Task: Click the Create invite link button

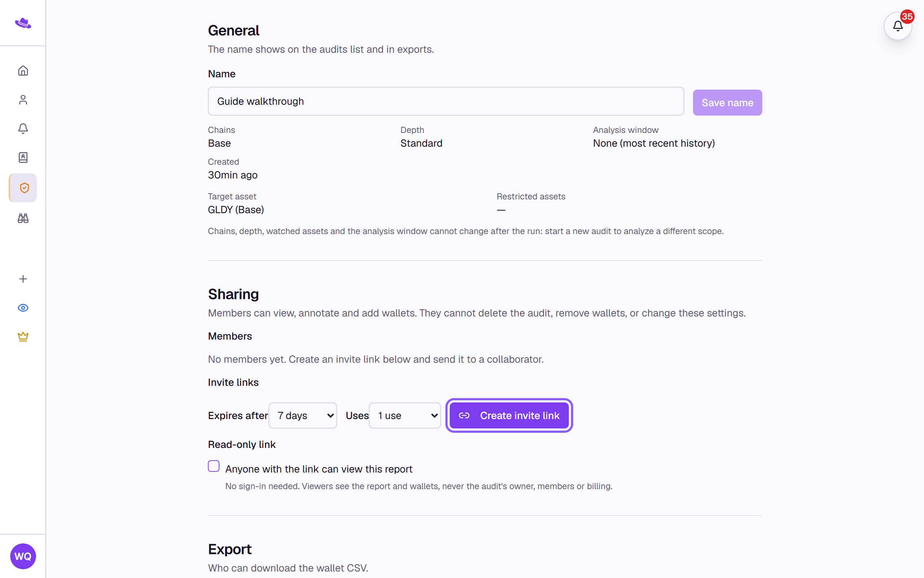Action: (509, 415)
